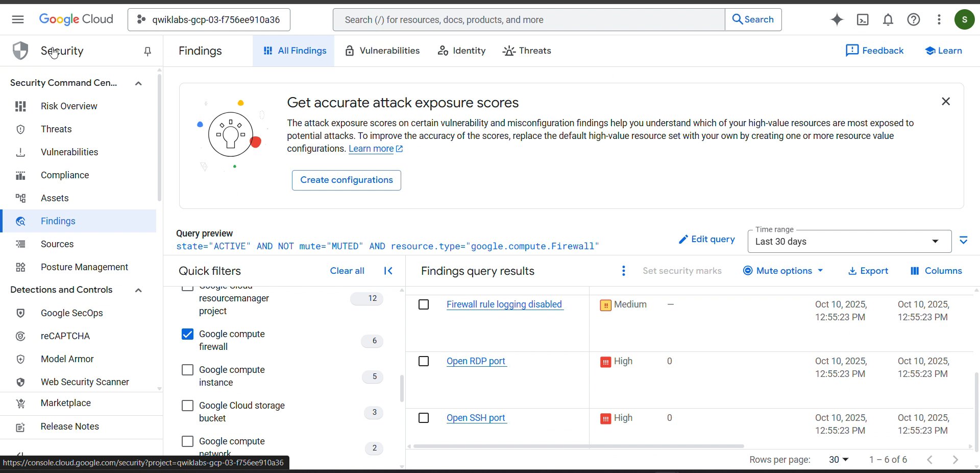Collapse the Quick filters panel
The image size is (980, 473).
[x=388, y=271]
